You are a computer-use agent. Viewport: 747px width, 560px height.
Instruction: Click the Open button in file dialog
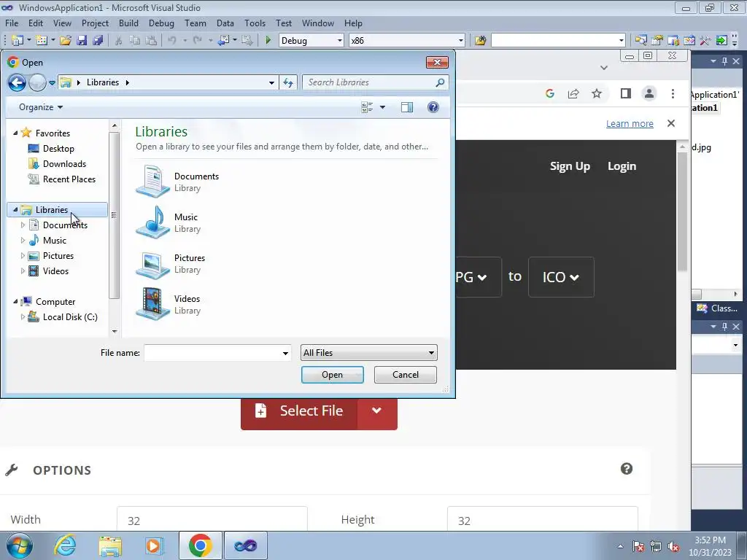click(x=333, y=375)
